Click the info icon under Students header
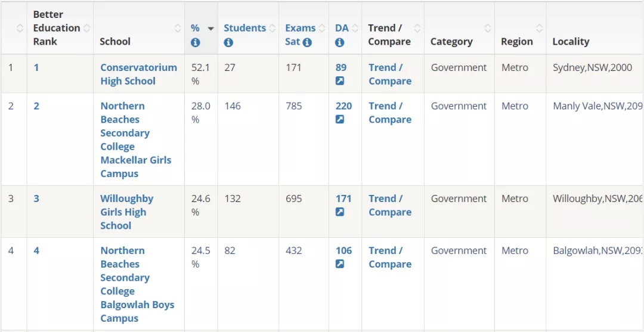644x332 pixels. 229,42
